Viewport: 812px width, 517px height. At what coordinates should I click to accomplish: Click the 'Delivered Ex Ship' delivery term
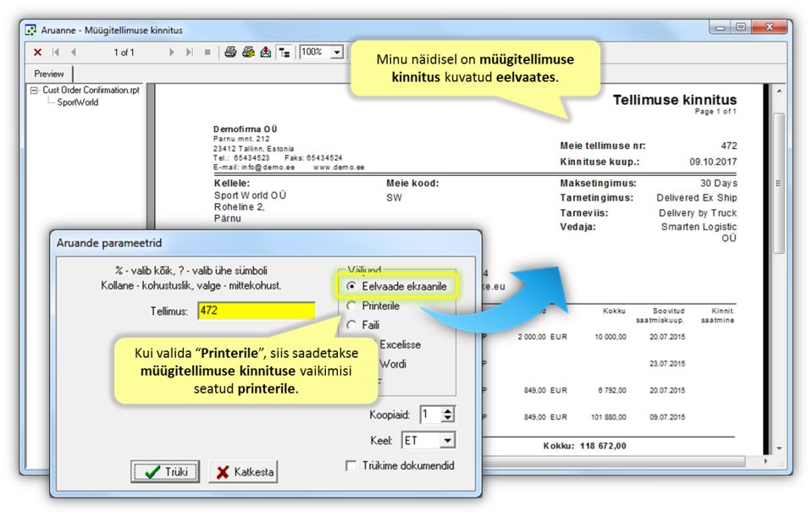(697, 198)
